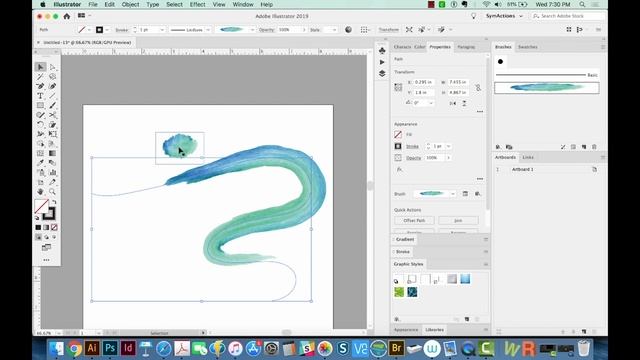The width and height of the screenshot is (640, 360).
Task: Open Photoshop from the Dock
Action: coord(110,349)
